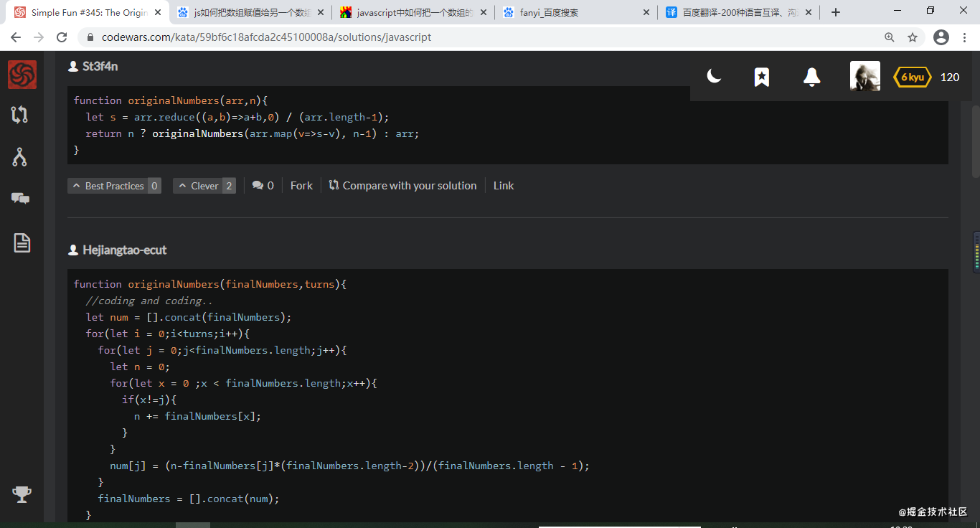Viewport: 980px width, 528px height.
Task: Click Compare with your solution link
Action: (x=402, y=186)
